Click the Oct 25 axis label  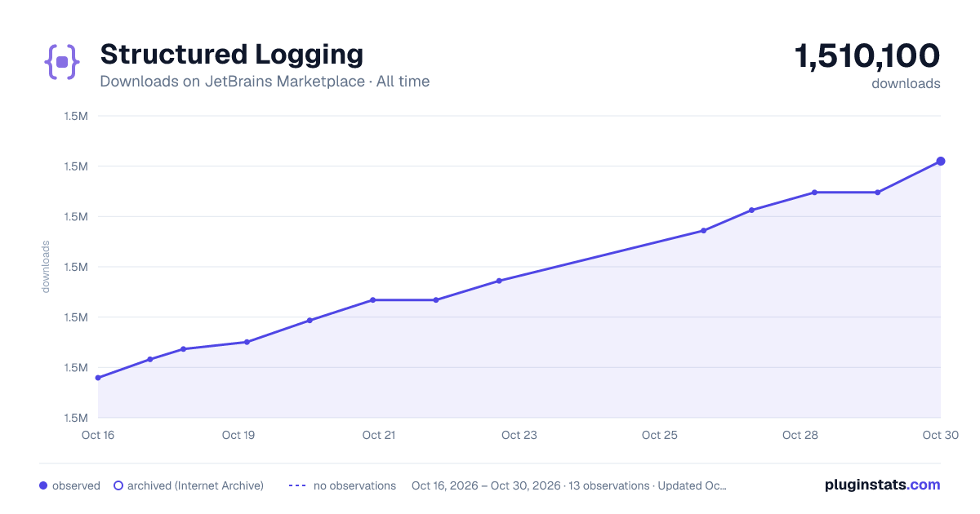coord(660,435)
